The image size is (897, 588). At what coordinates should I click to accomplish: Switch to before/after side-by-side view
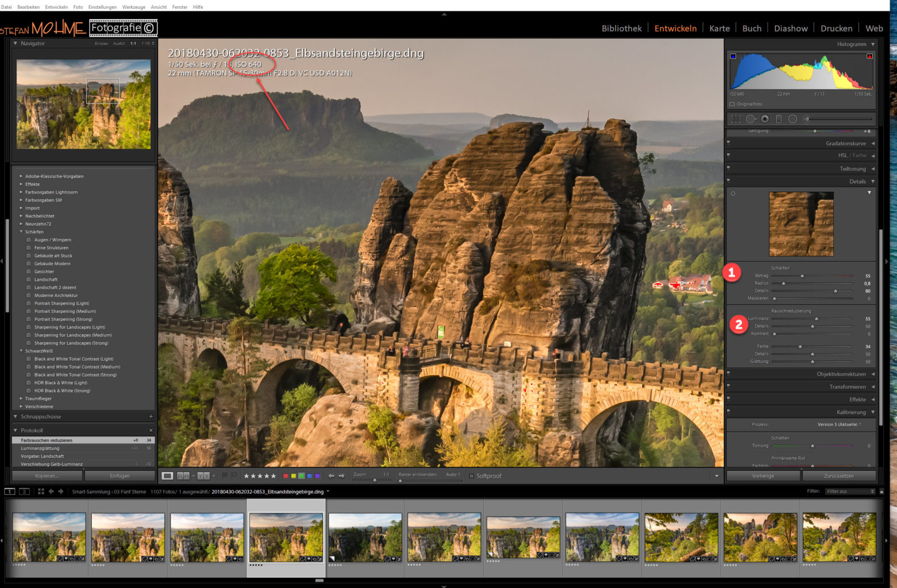pos(183,475)
